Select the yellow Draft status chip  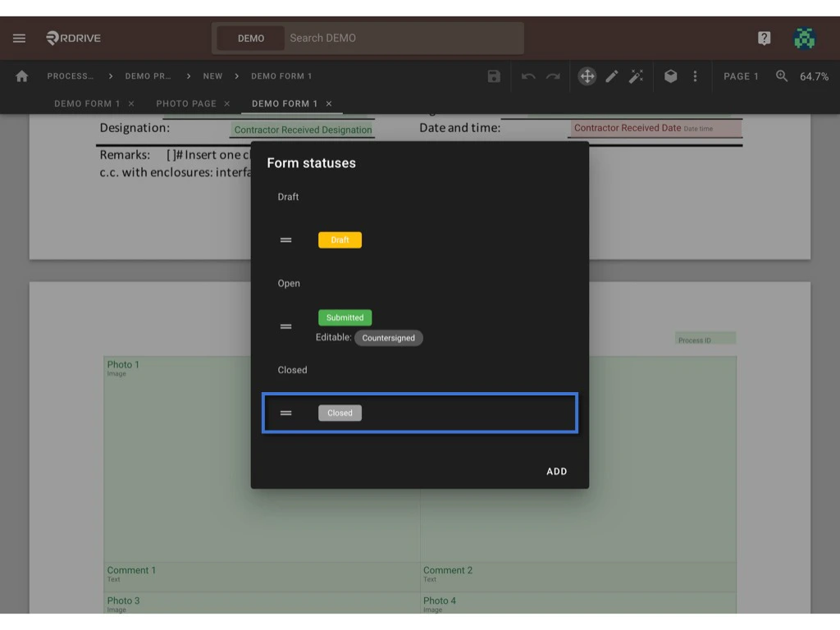(x=340, y=240)
